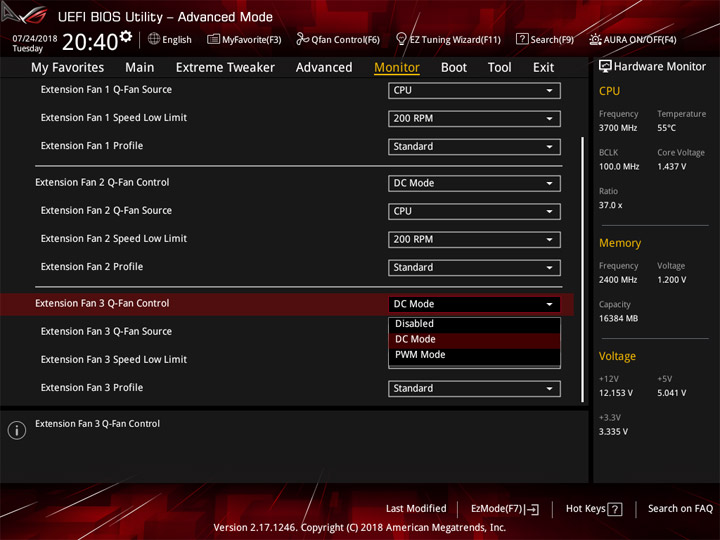Click Last Modified in the footer

(416, 509)
